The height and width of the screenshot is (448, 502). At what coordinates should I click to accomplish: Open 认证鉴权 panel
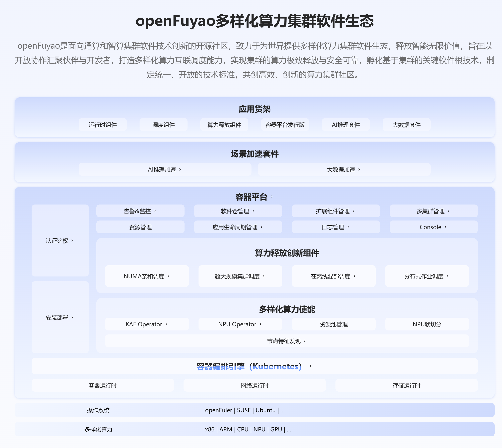(x=60, y=240)
